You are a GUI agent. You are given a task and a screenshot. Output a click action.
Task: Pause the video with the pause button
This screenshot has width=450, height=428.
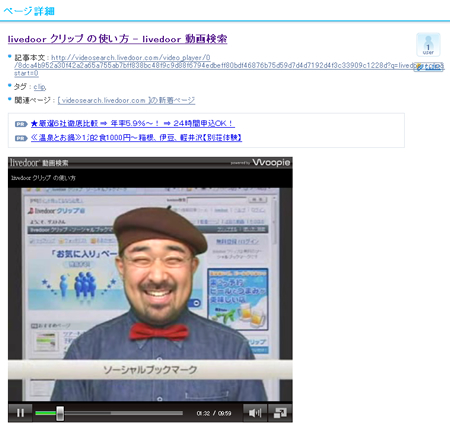[x=20, y=413]
